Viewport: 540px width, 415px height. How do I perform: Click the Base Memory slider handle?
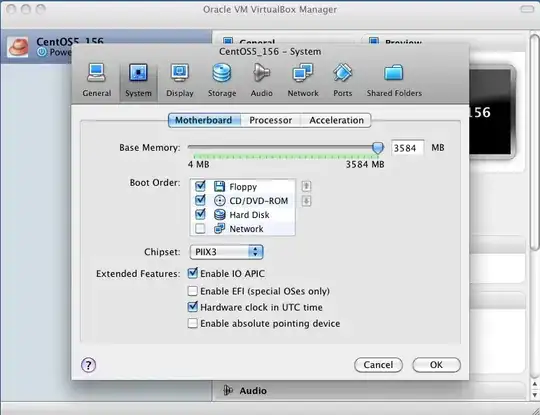pos(378,148)
